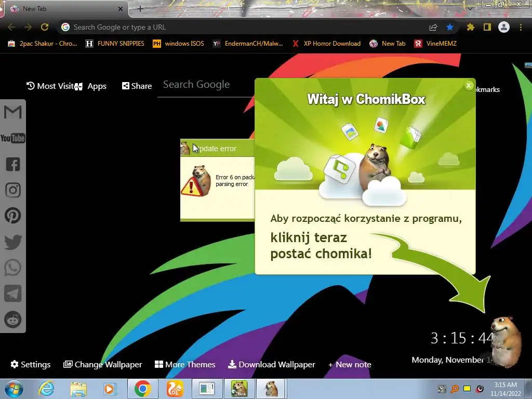Image resolution: width=532 pixels, height=399 pixels.
Task: Open the Apps menu
Action: [91, 86]
